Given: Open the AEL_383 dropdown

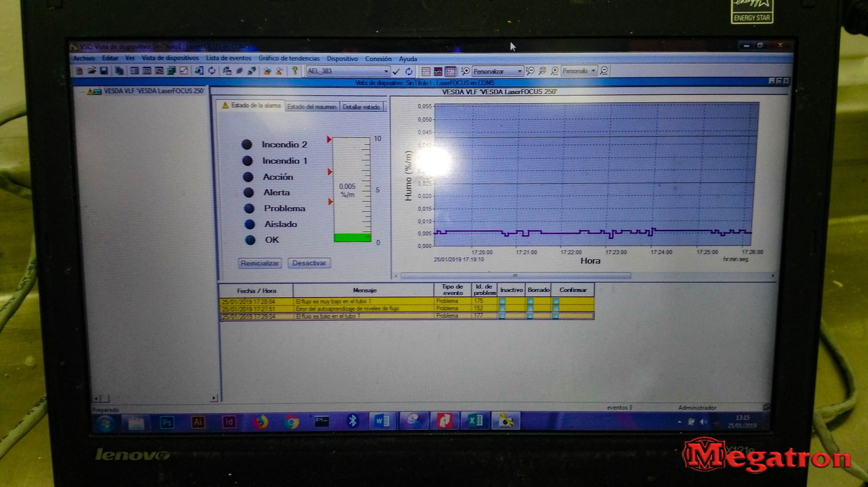Looking at the screenshot, I should pos(386,71).
